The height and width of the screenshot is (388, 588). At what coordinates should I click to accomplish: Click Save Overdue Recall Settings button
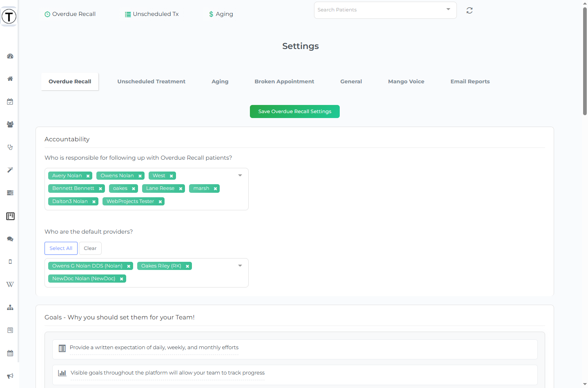pos(295,111)
